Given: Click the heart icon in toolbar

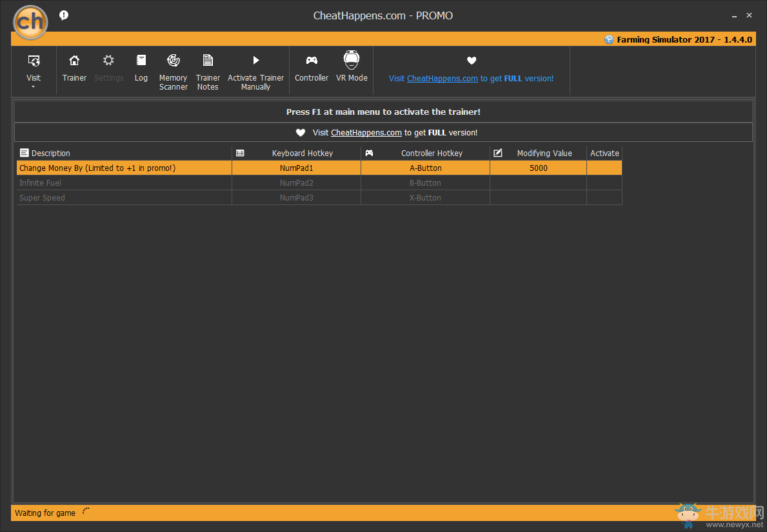Looking at the screenshot, I should pos(472,61).
